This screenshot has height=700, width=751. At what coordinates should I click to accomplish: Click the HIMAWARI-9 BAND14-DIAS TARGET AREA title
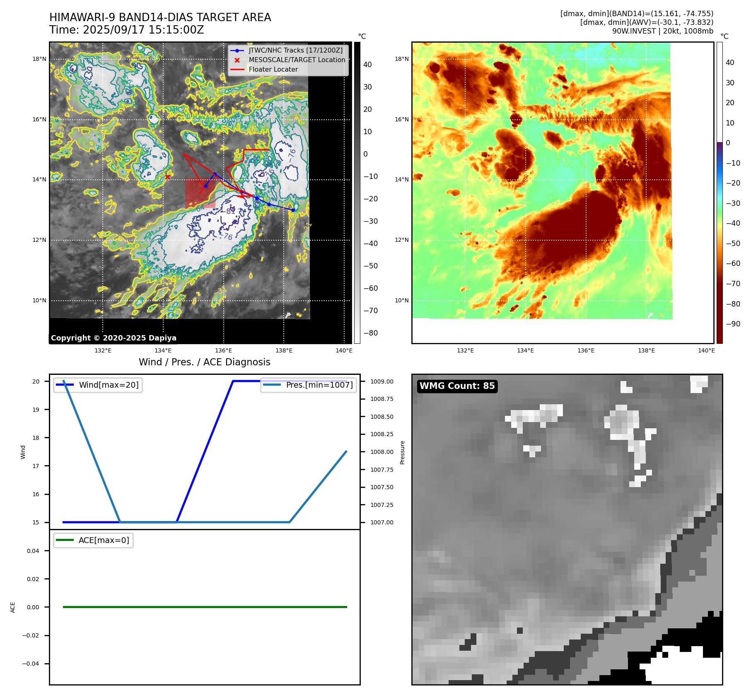pyautogui.click(x=160, y=17)
